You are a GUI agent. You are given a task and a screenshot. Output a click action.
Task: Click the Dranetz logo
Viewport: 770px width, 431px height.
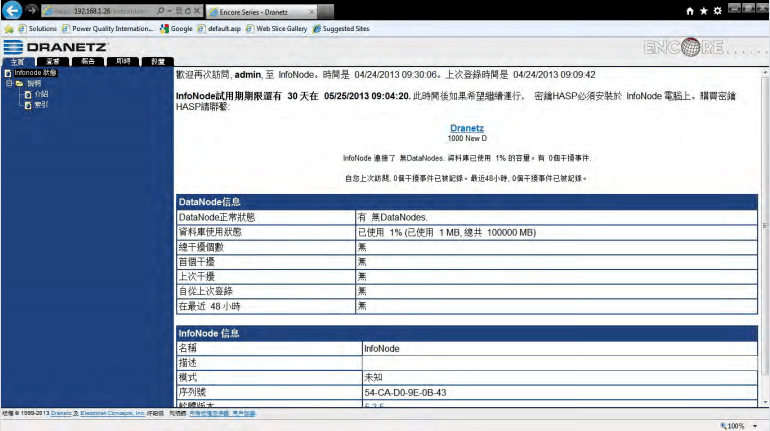[55, 47]
